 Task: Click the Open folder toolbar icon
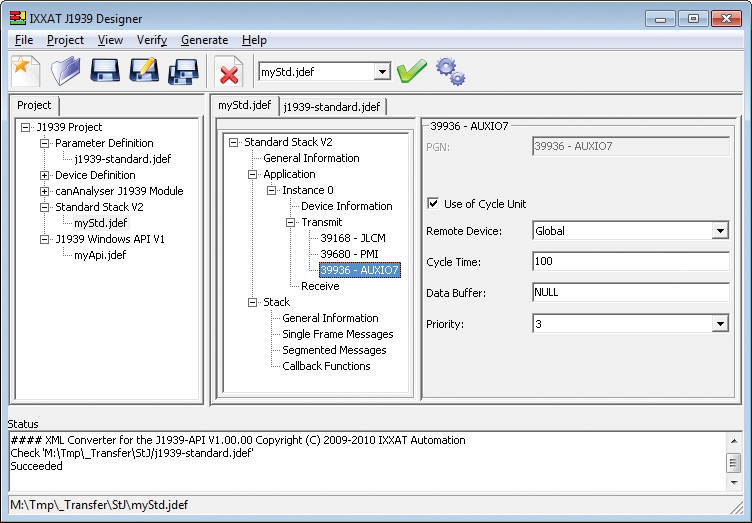[x=66, y=72]
